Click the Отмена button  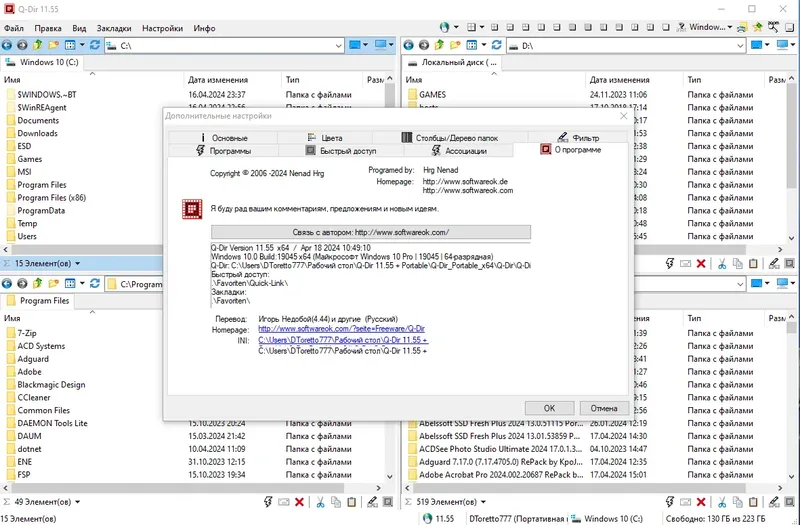604,408
